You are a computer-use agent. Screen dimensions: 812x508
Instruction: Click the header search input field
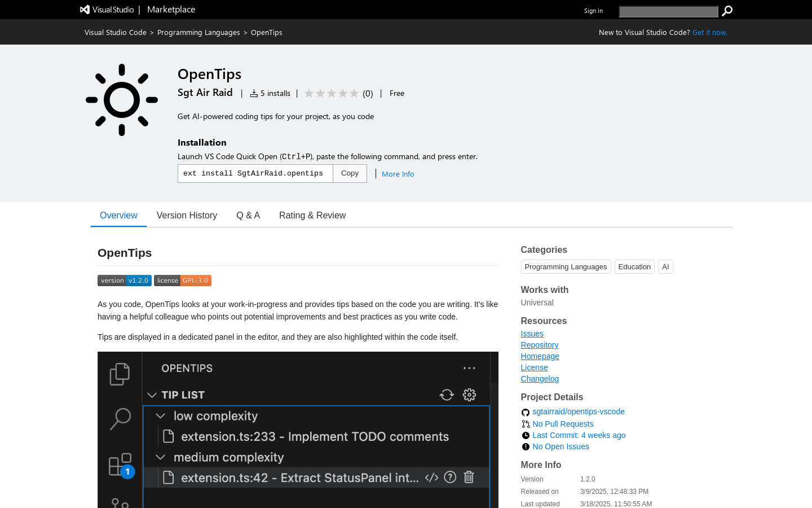pos(668,11)
